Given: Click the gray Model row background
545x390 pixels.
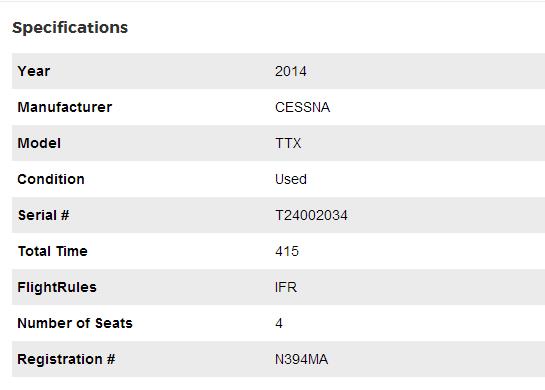Looking at the screenshot, I should click(x=278, y=143).
